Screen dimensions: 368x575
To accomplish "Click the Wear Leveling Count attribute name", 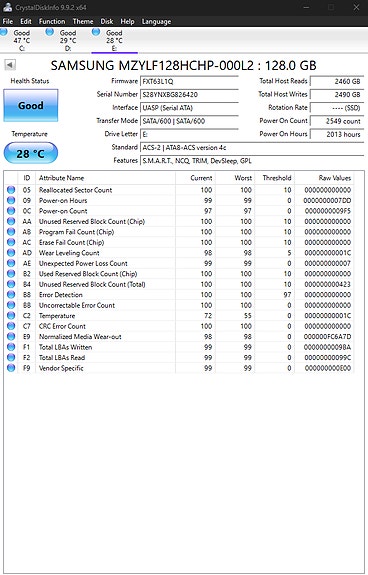I will [69, 253].
